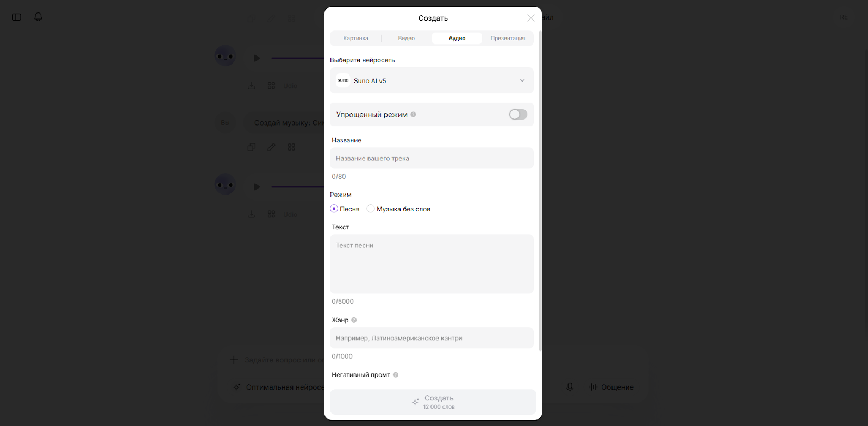
Task: Close the Создать dialog
Action: pos(530,18)
